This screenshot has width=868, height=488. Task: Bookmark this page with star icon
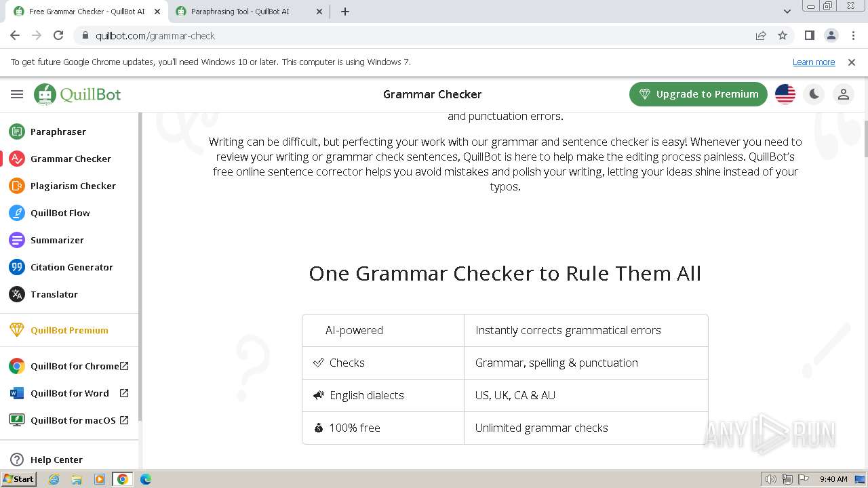coord(783,35)
